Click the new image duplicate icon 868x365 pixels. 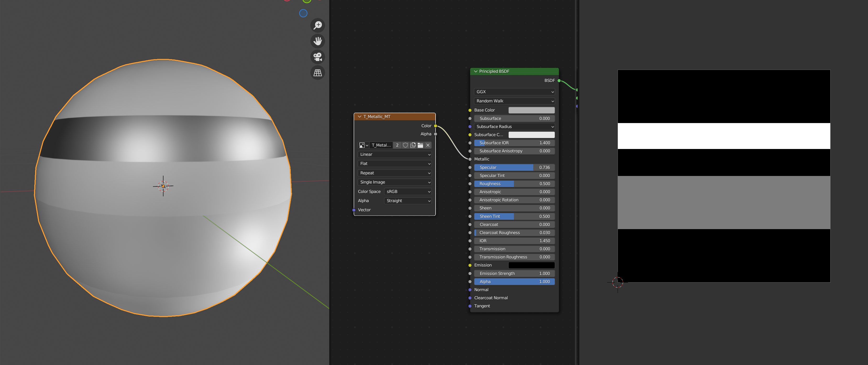point(413,145)
